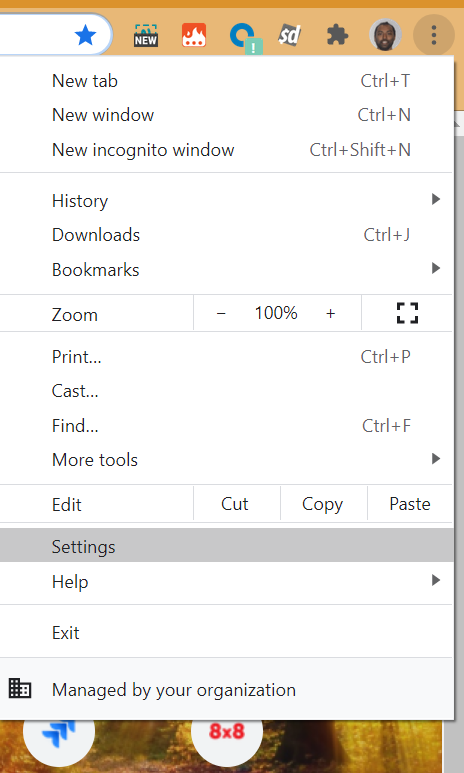Open the NEW badge extension icon
This screenshot has height=773, width=464.
pos(146,36)
